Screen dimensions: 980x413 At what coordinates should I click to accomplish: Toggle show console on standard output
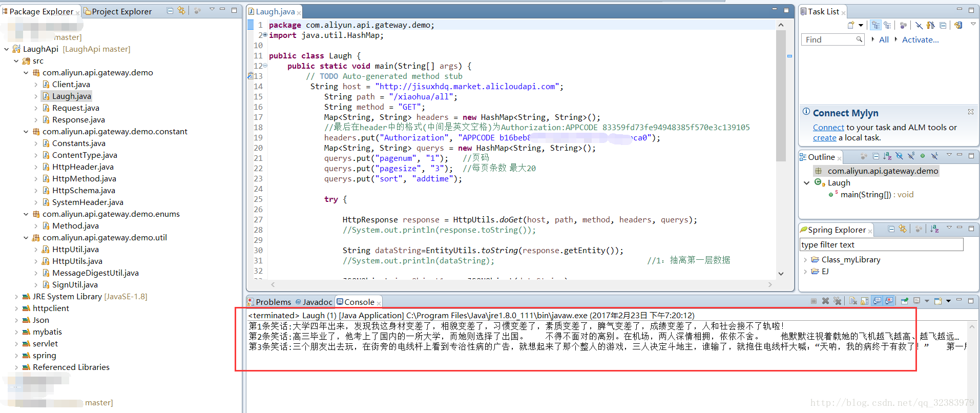tap(877, 301)
